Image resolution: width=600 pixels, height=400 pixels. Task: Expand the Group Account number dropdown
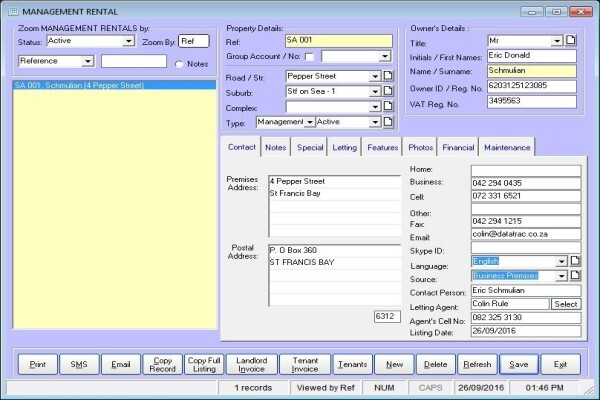coord(384,57)
